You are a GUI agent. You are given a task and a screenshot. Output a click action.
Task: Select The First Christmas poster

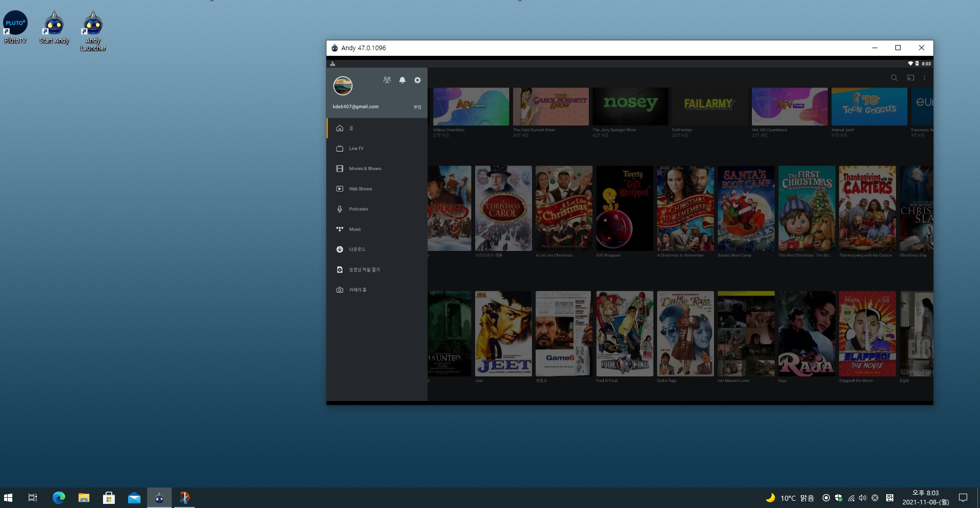(807, 208)
